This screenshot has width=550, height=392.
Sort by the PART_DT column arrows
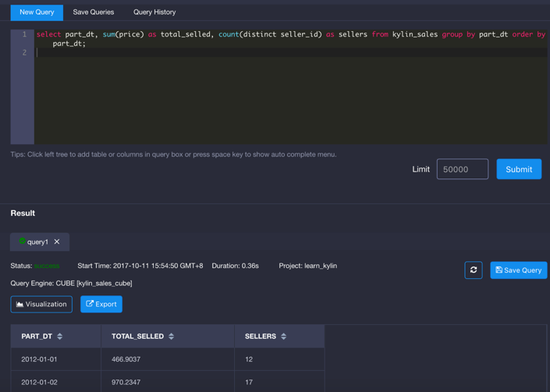pyautogui.click(x=60, y=337)
